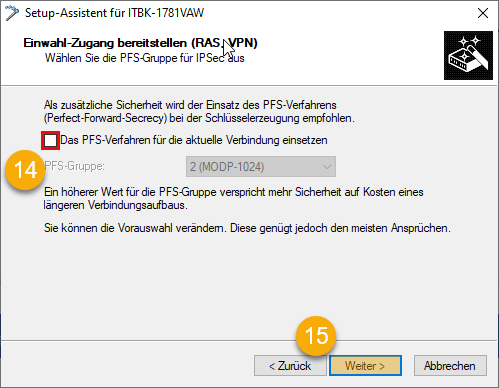Click the 'Als zusätzliche Sicherheit' description line
The image size is (499, 388).
(190, 105)
